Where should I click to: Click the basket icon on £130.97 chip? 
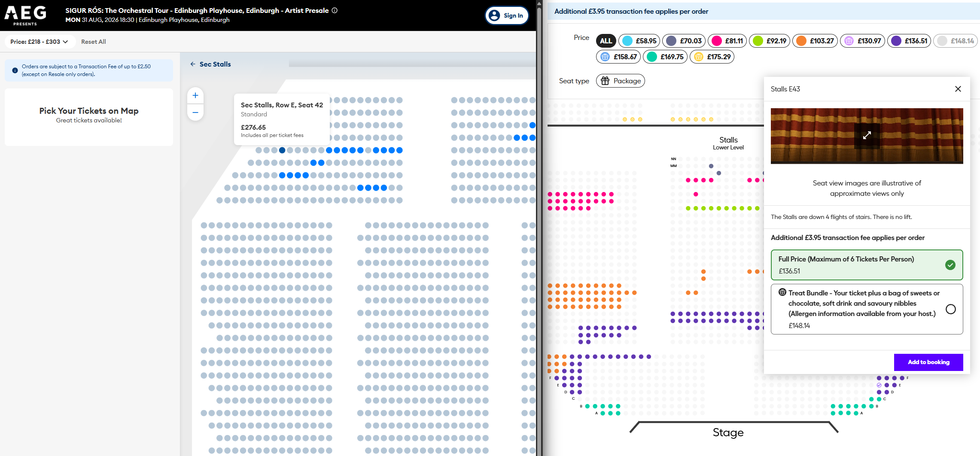pos(849,41)
